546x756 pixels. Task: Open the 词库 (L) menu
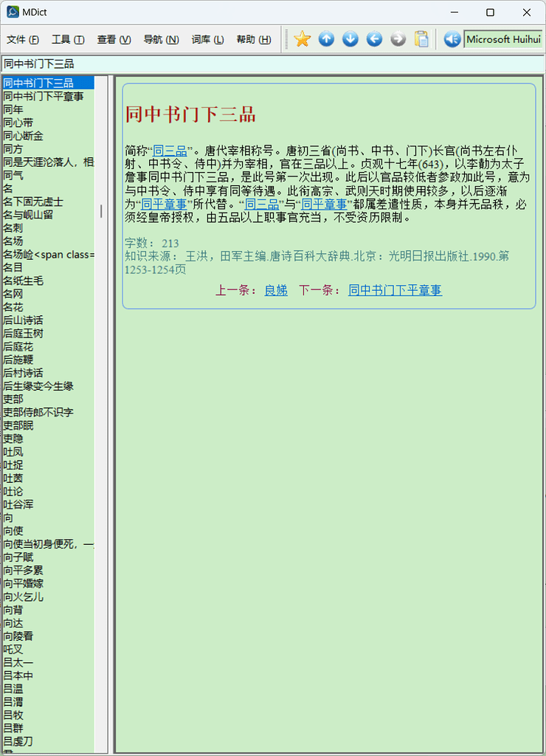[208, 40]
